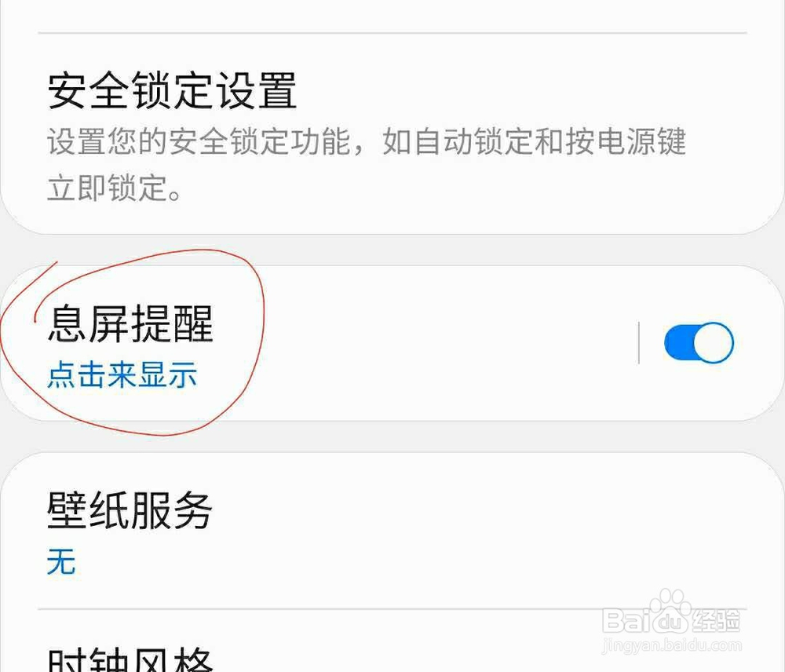This screenshot has height=672, width=785.
Task: Open the jingyan.baidu.com watermark link
Action: pos(671,645)
